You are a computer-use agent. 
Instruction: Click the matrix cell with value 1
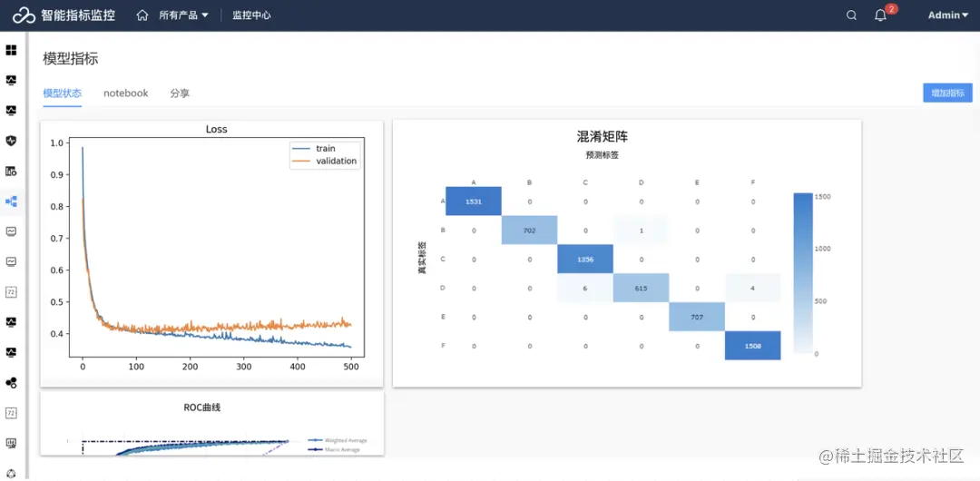642,231
